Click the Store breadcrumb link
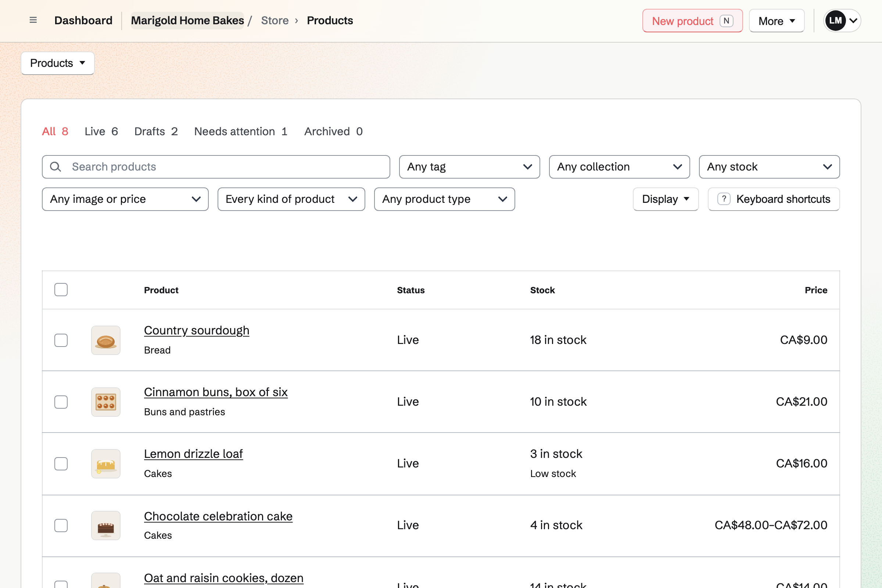The image size is (882, 588). [x=275, y=20]
